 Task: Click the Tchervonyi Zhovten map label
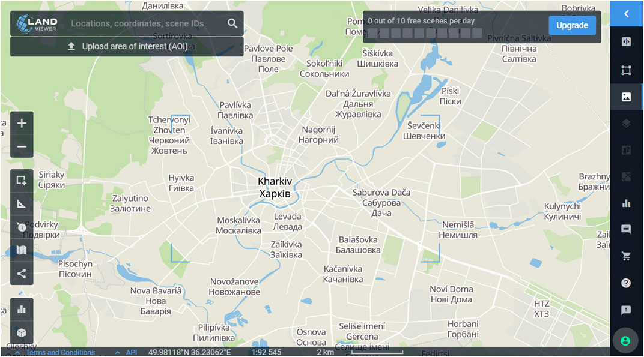[169, 135]
